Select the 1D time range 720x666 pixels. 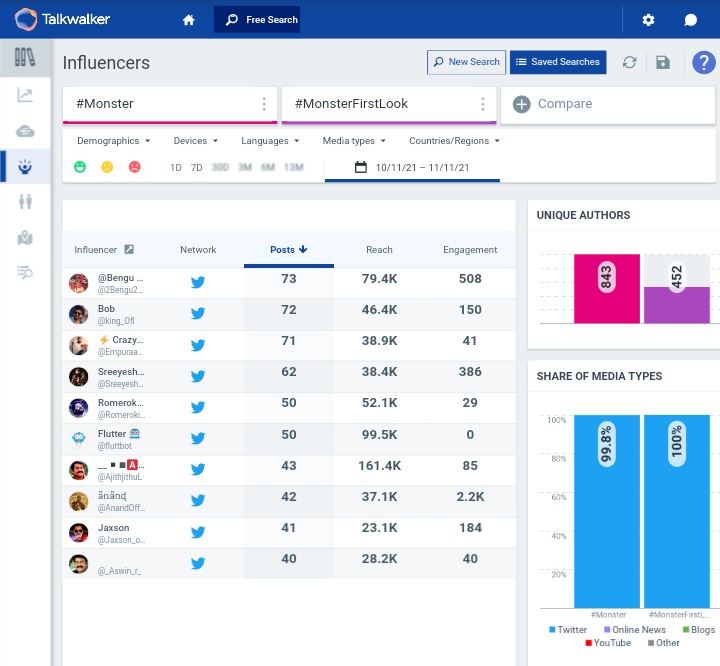tap(175, 167)
